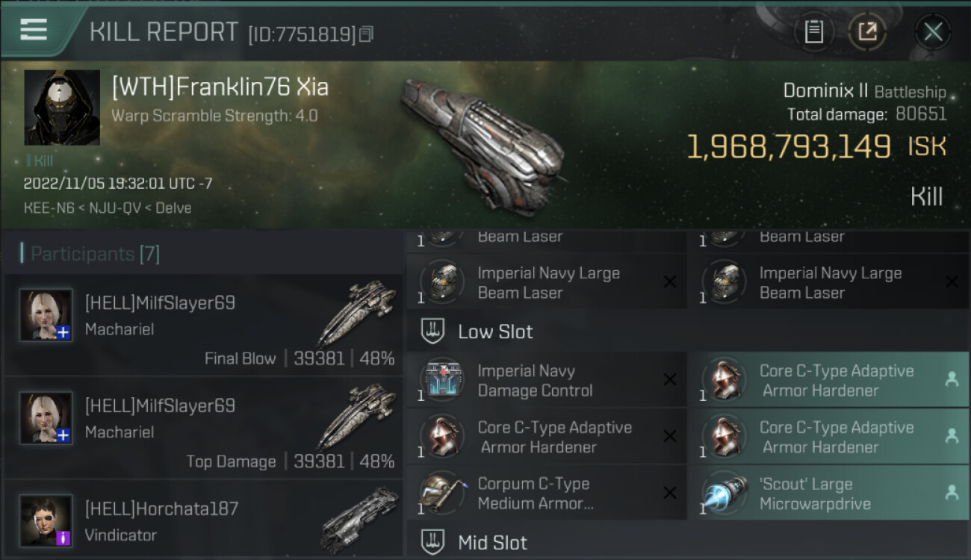This screenshot has width=971, height=560.
Task: Click the highlighted 'Scout' Large Microwarpdrive person icon
Action: [x=952, y=493]
